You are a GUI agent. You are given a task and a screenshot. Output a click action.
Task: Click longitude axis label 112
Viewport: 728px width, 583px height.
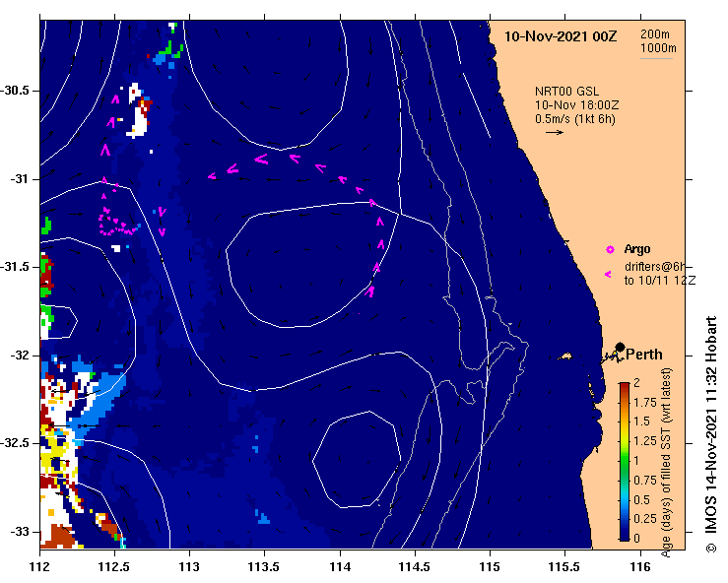pos(40,567)
